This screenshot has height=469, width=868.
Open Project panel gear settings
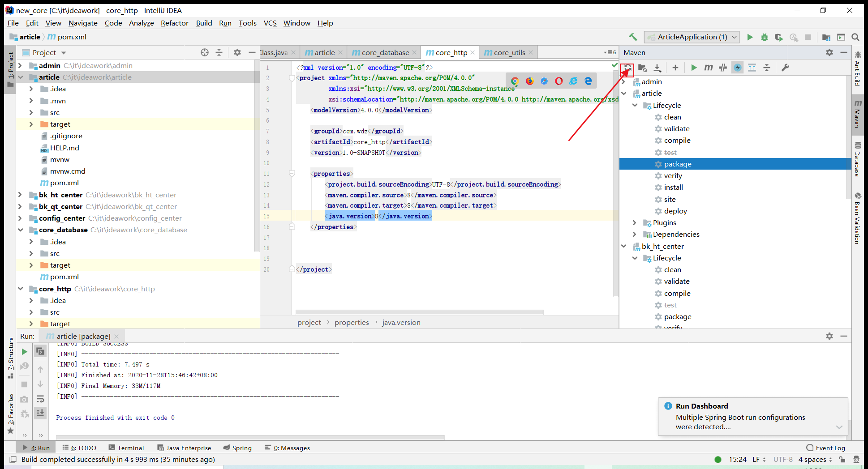pyautogui.click(x=237, y=52)
